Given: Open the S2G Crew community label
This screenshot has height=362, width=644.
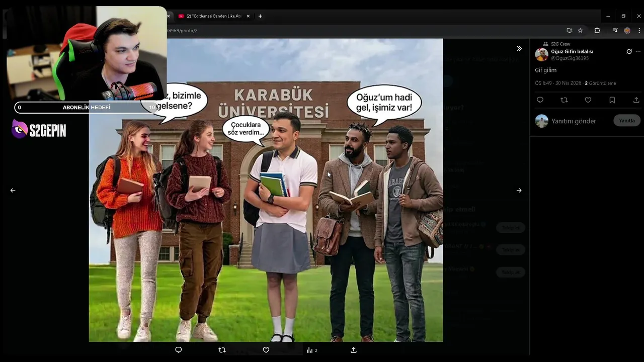Looking at the screenshot, I should [560, 44].
